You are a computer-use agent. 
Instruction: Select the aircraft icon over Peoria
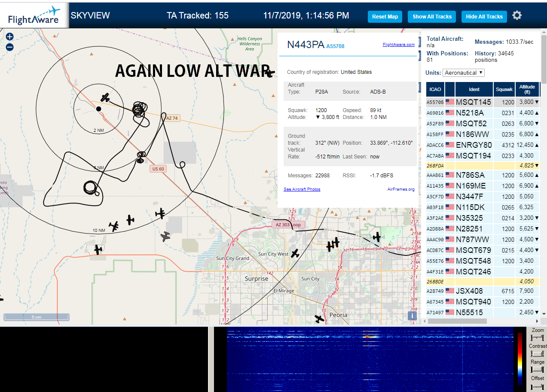[x=319, y=319]
